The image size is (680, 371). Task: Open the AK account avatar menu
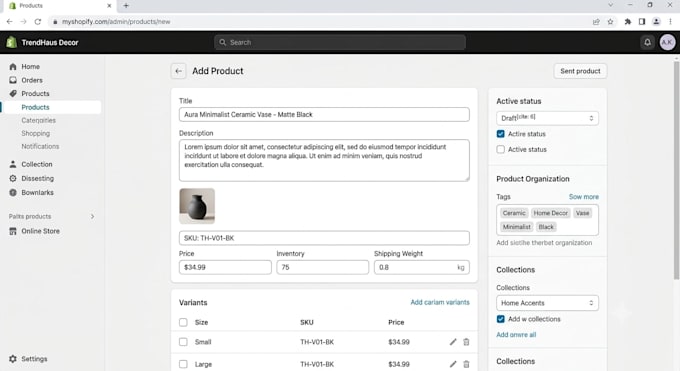667,42
